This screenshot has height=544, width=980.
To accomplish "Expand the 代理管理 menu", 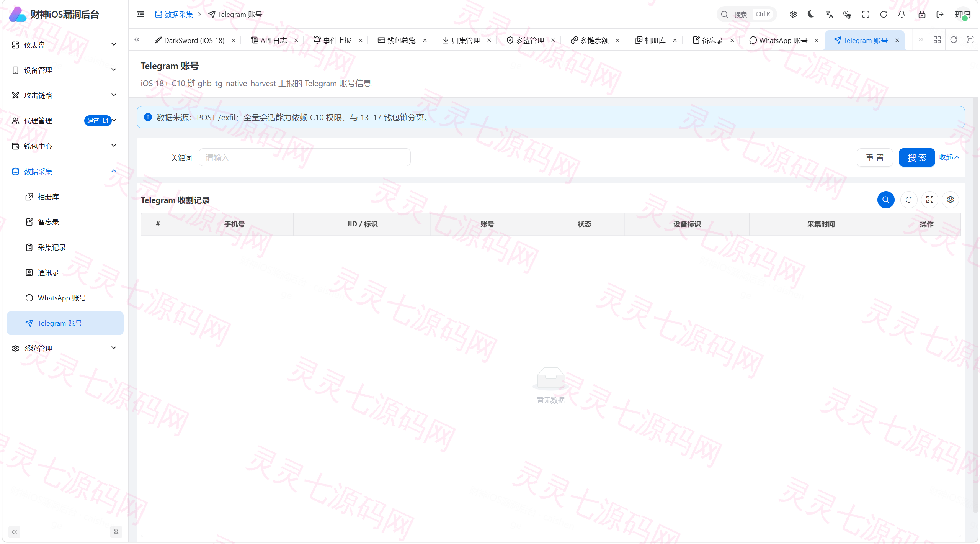I will (x=65, y=121).
